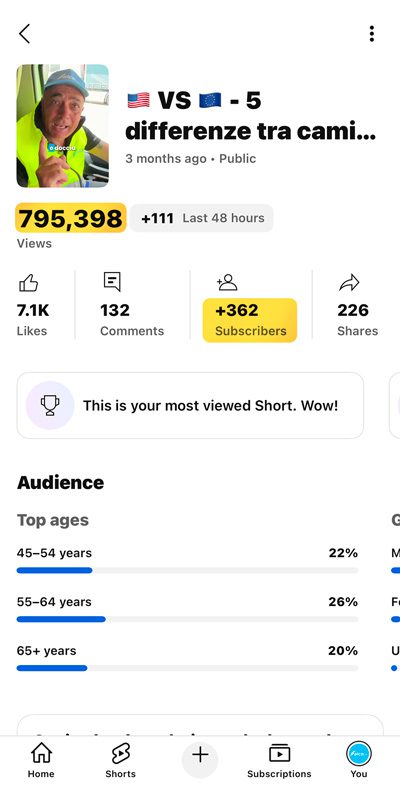The image size is (400, 802).
Task: Tap the Shares arrow icon
Action: (x=349, y=282)
